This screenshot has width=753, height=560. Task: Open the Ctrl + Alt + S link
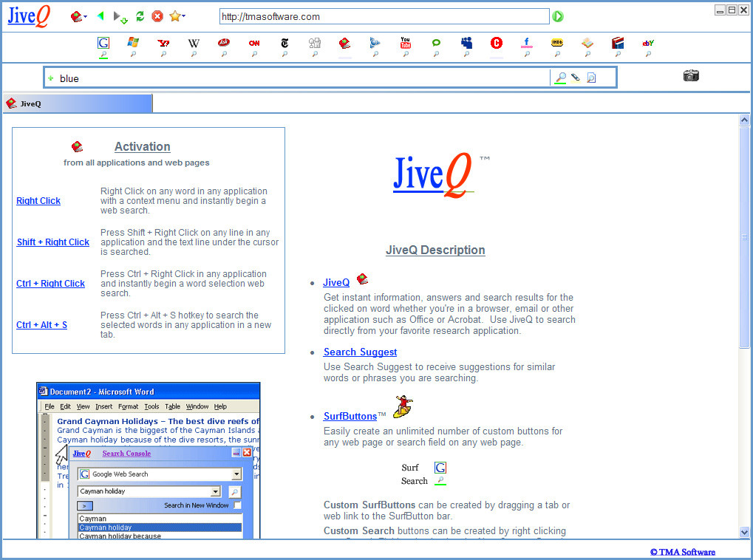click(x=42, y=324)
